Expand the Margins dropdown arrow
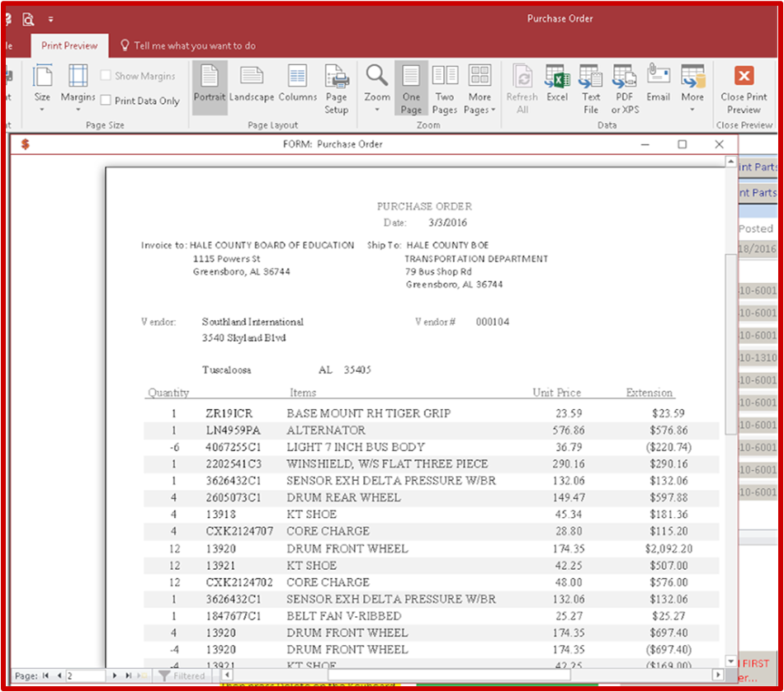 tap(78, 110)
